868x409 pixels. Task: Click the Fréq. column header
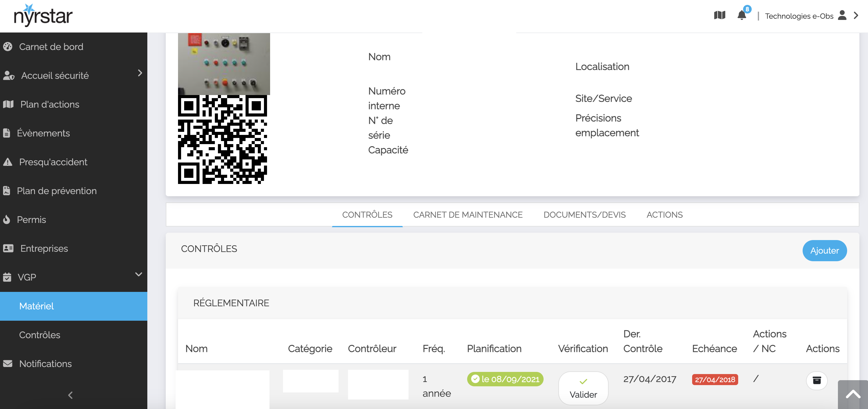(434, 349)
